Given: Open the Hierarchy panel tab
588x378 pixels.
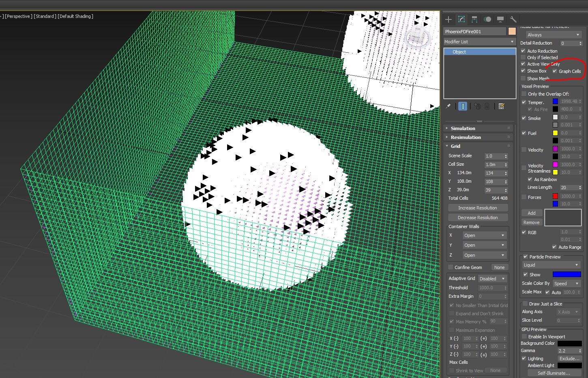Looking at the screenshot, I should 474,19.
